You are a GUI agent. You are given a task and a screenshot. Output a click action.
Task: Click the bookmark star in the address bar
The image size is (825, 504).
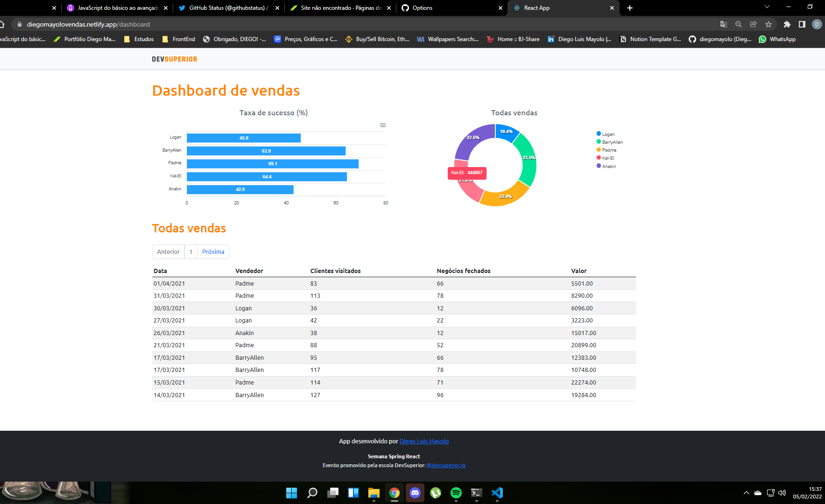(768, 24)
